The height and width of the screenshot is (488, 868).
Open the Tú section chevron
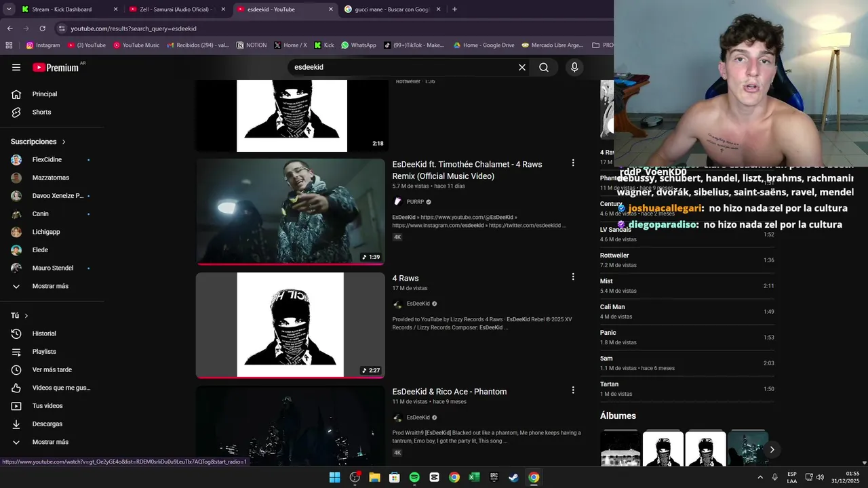[26, 316]
